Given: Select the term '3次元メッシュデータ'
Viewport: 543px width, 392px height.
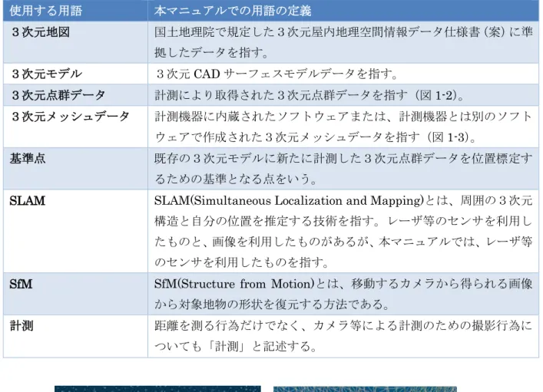Looking at the screenshot, I should pyautogui.click(x=71, y=117).
